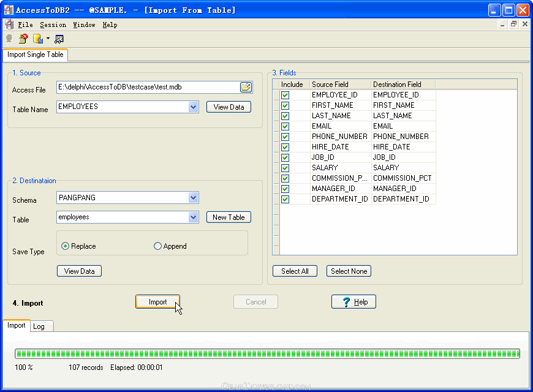The width and height of the screenshot is (533, 392).
Task: Uncheck the HIRE_DATE include checkbox
Action: tap(285, 147)
